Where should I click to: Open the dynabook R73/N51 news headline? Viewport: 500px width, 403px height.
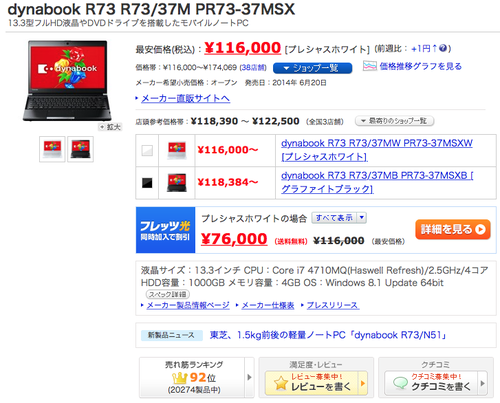click(x=328, y=335)
